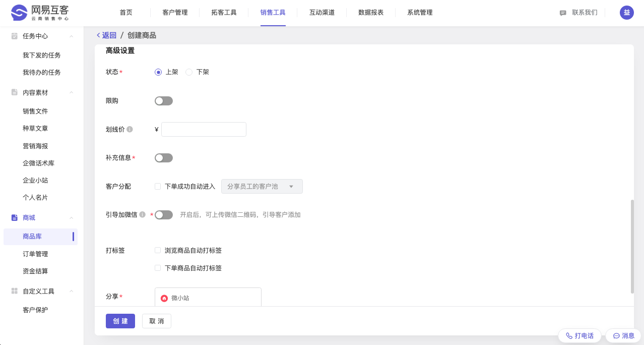644x345 pixels.
Task: Click the 自定义工具 grid icon
Action: pos(15,292)
